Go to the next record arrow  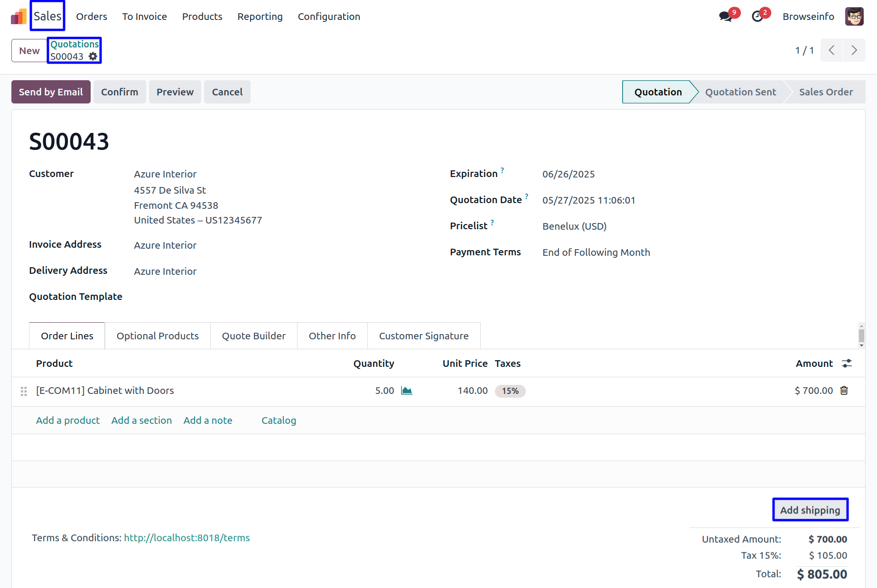854,50
